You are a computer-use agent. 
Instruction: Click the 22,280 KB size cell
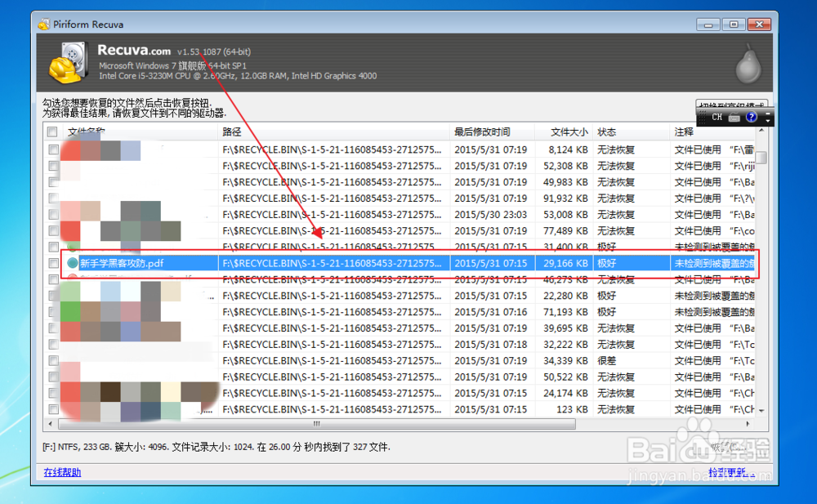(565, 296)
